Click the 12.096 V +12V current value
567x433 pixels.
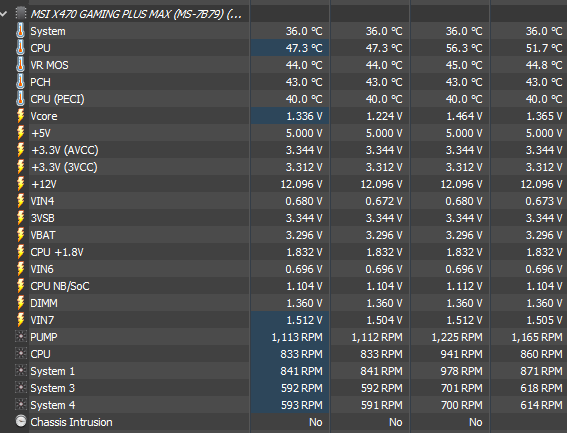301,184
